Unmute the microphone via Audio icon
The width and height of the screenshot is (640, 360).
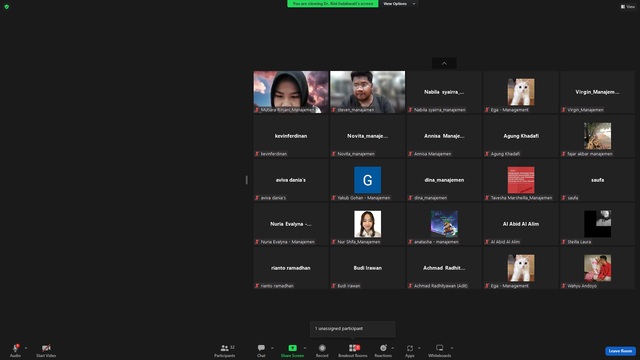click(x=16, y=348)
